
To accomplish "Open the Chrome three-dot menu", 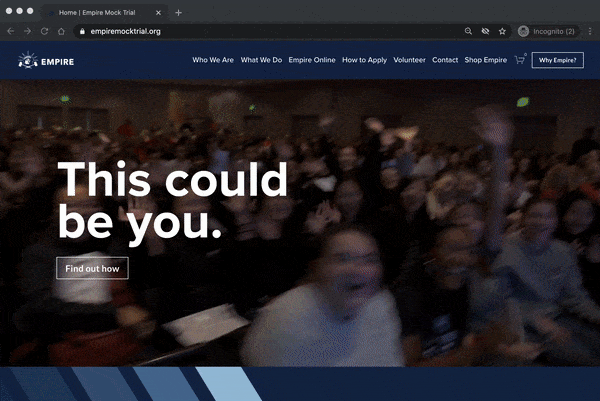I will click(590, 31).
